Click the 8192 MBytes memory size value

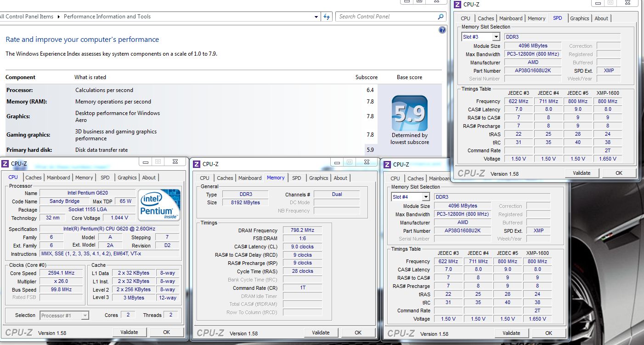246,202
